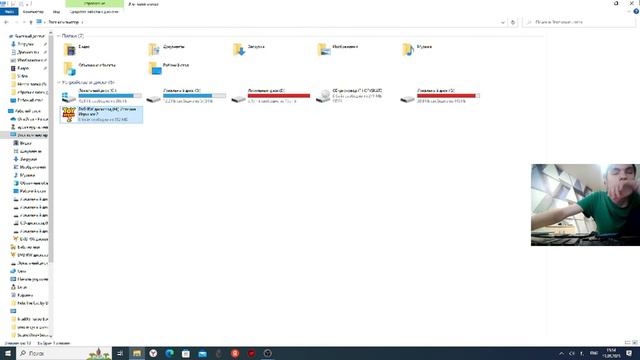This screenshot has height=360, width=640.
Task: Open the Downloads folder with blue arrow
Action: (249, 49)
